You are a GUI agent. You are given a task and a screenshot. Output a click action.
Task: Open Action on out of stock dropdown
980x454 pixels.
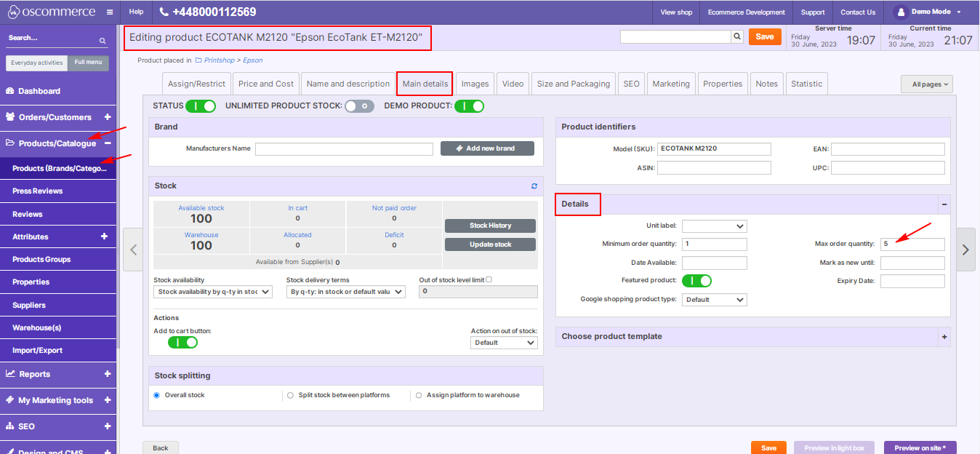pos(505,343)
